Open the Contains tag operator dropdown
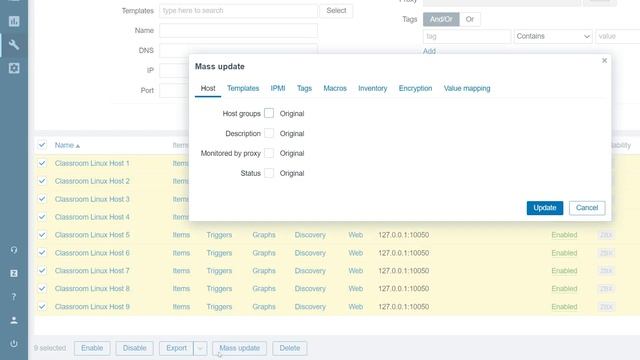 [553, 36]
